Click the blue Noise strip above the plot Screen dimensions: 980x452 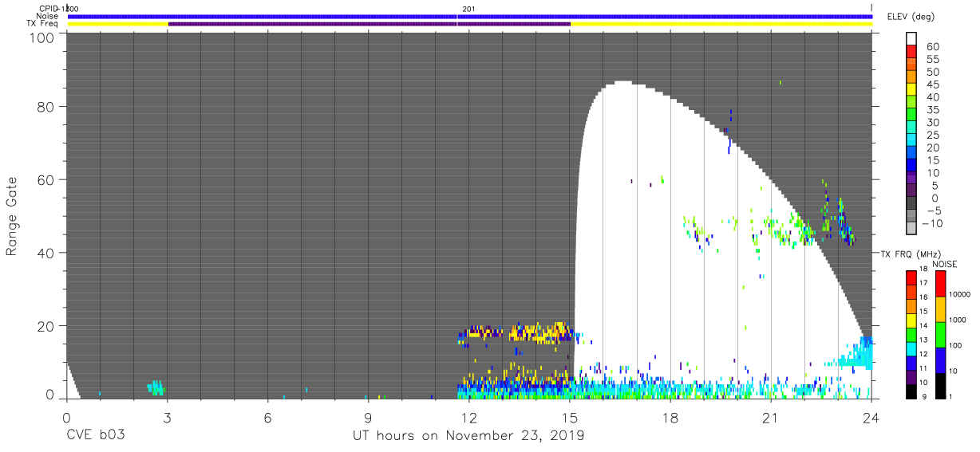click(x=469, y=16)
